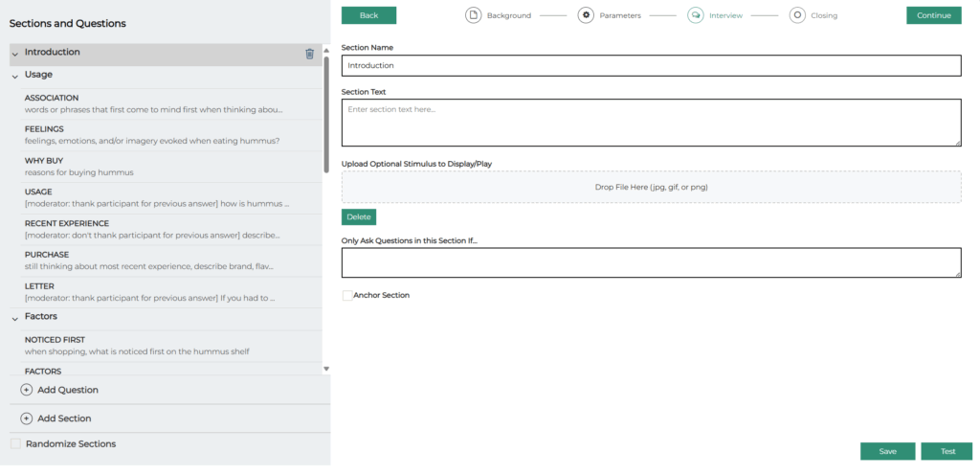Click the Section Text textarea
This screenshot has height=475, width=980.
tap(651, 123)
